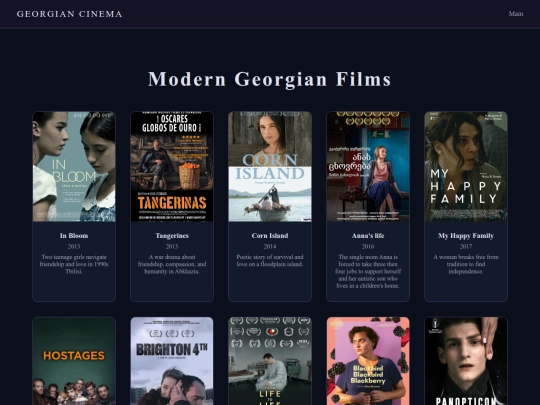Open the Main navigation link
Screen dimensions: 540x405
click(x=516, y=14)
